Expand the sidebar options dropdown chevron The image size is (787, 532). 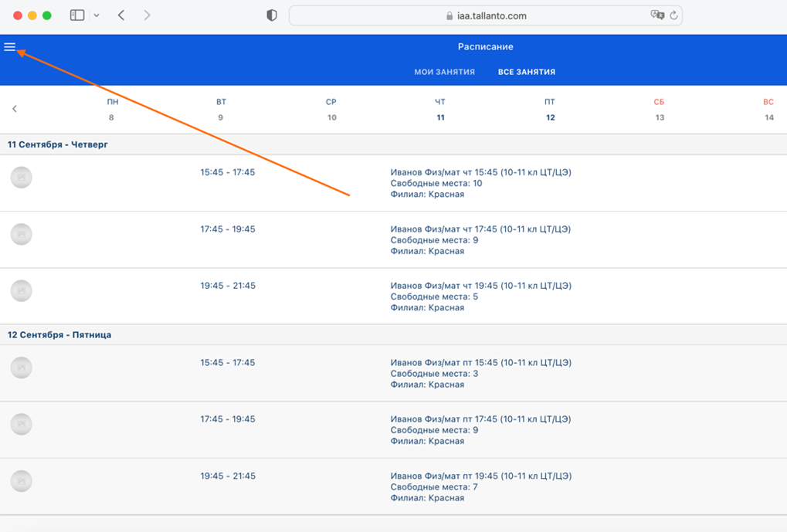click(97, 15)
